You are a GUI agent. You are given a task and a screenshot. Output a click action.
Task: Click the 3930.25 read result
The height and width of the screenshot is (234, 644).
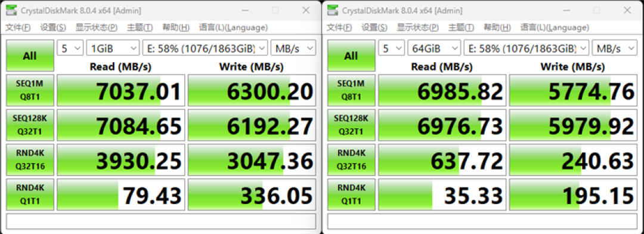pyautogui.click(x=120, y=159)
